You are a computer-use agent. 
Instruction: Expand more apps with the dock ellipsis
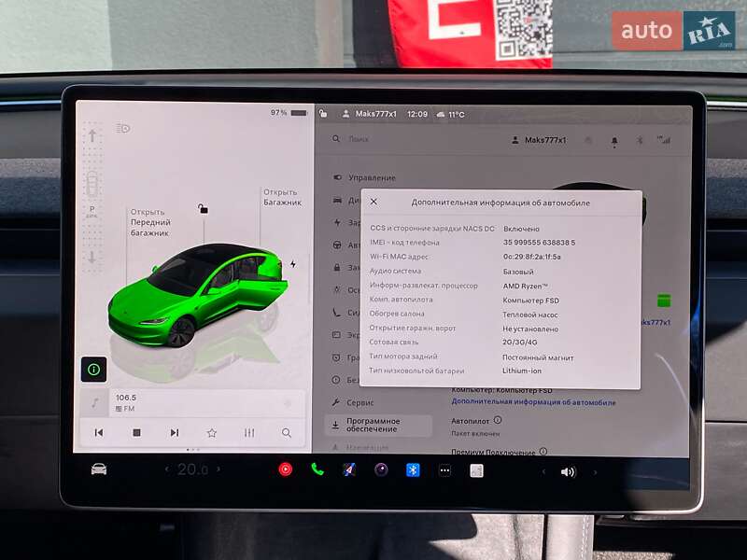point(446,471)
